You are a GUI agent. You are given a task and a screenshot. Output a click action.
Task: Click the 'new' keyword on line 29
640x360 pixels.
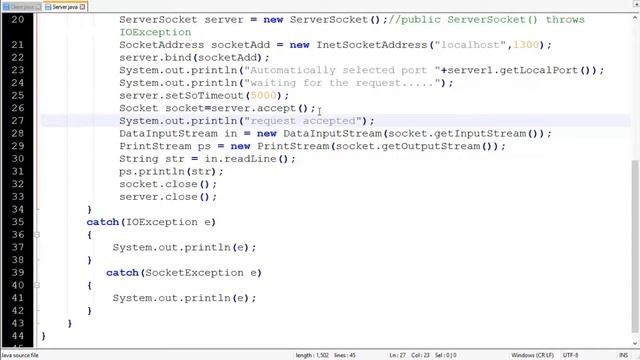[x=240, y=146]
